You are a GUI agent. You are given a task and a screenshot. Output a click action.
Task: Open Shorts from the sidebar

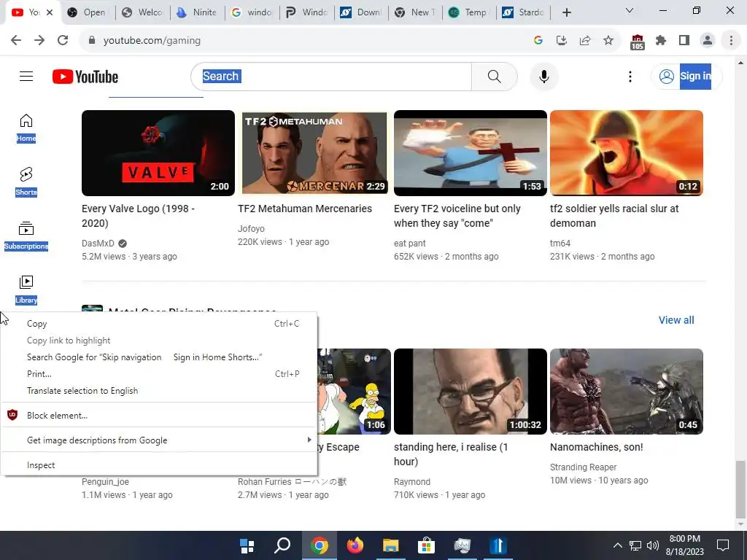(x=26, y=182)
